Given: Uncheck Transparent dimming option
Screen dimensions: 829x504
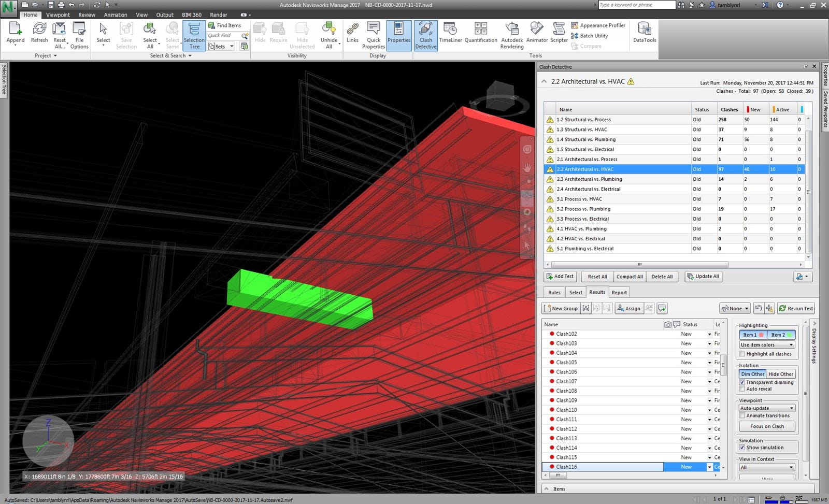Looking at the screenshot, I should 742,382.
